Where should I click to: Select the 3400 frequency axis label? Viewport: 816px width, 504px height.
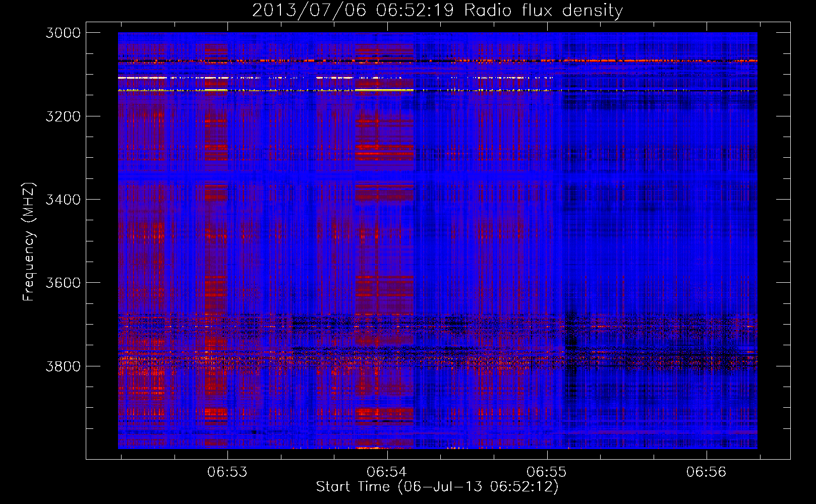pos(63,200)
